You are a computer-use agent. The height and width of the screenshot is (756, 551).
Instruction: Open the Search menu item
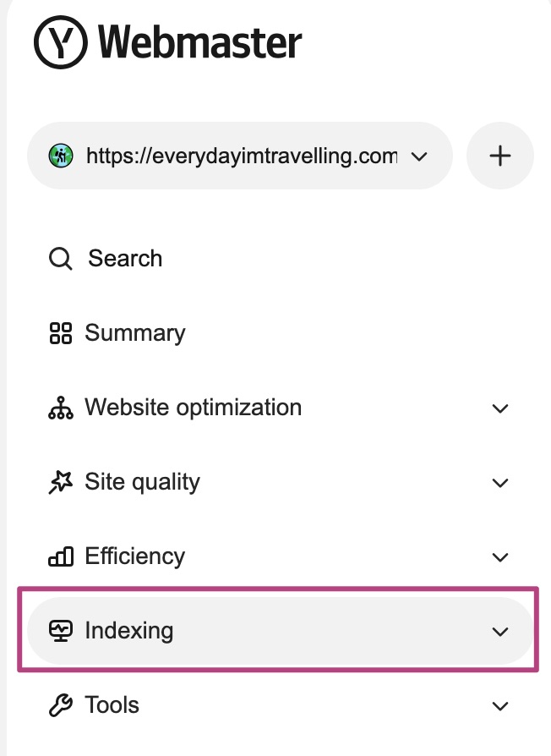pyautogui.click(x=125, y=259)
